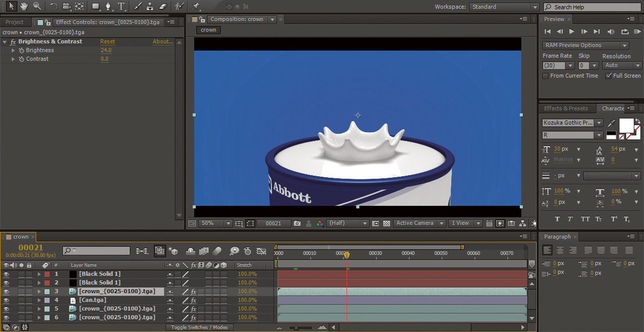This screenshot has width=644, height=332.
Task: Click the RAM Preview button
Action: pyautogui.click(x=636, y=32)
